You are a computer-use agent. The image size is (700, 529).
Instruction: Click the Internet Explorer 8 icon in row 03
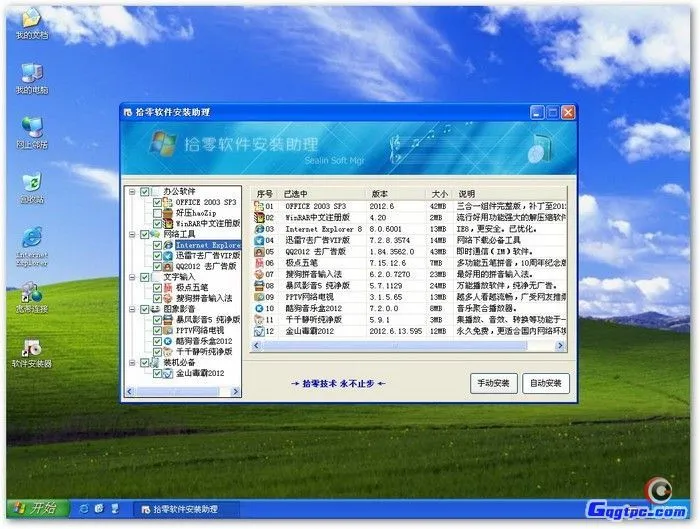259,229
